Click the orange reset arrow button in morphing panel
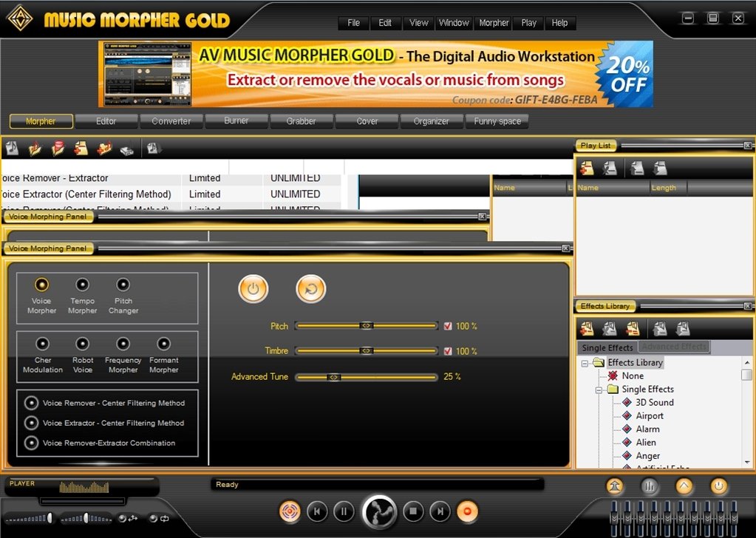The width and height of the screenshot is (756, 538). (311, 289)
